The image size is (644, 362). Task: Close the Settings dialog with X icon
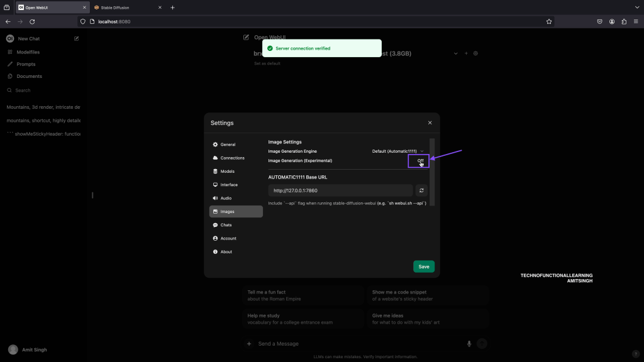[x=430, y=123]
